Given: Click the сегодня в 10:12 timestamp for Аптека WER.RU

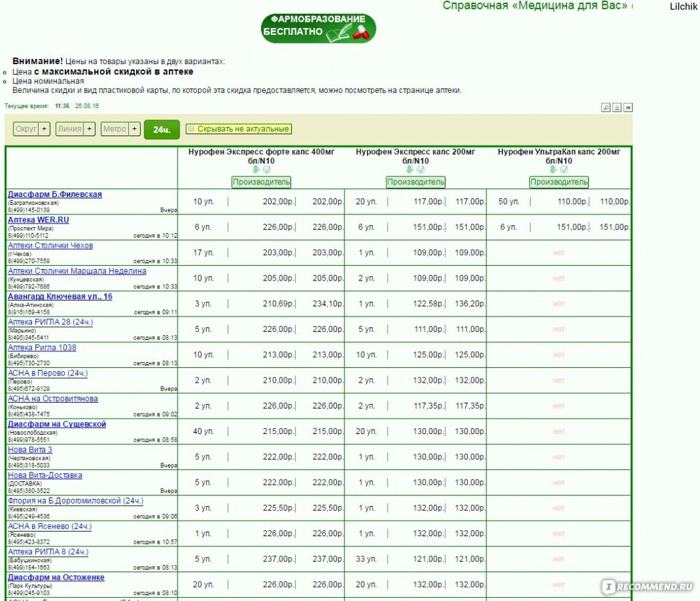Looking at the screenshot, I should point(155,236).
